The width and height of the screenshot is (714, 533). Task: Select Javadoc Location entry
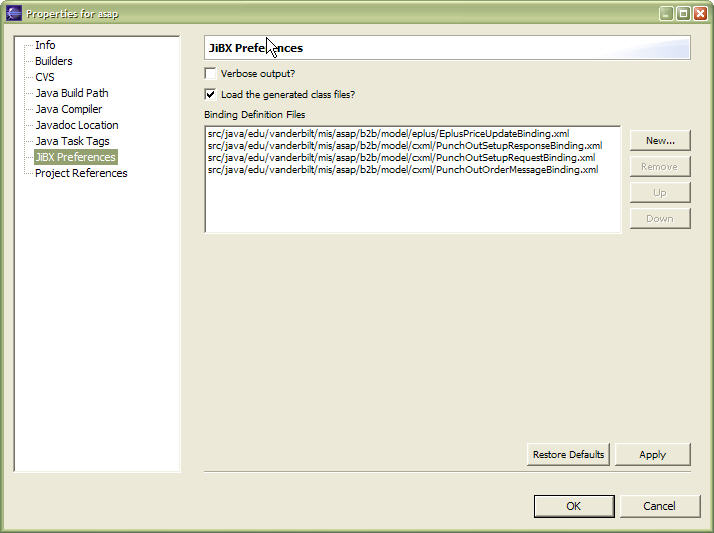76,125
